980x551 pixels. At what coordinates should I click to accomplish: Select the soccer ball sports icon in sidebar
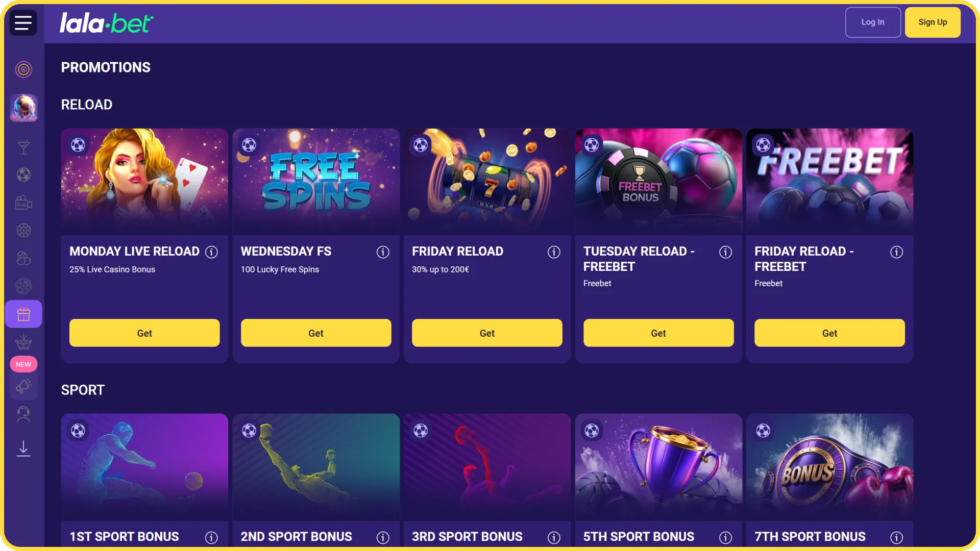[x=23, y=175]
